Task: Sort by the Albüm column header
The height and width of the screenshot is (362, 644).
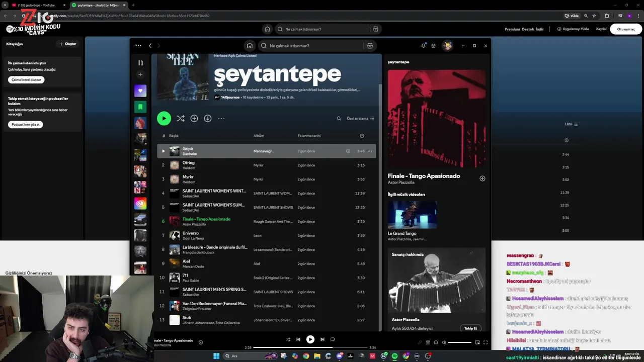Action: pos(259,136)
